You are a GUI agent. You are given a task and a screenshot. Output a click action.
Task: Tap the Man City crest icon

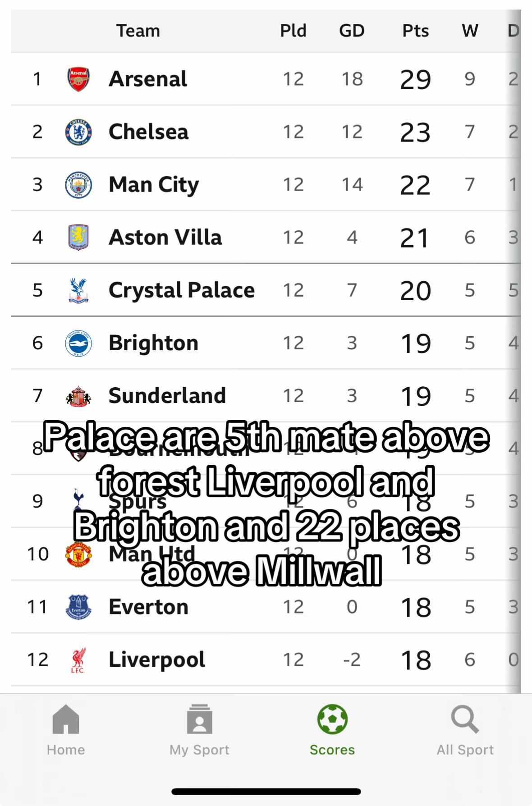[x=78, y=185]
